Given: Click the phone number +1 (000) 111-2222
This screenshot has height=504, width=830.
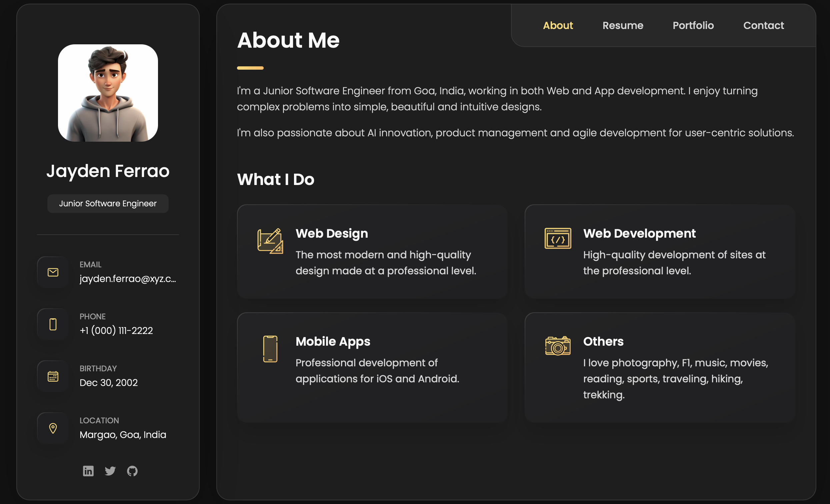Looking at the screenshot, I should click(x=116, y=330).
